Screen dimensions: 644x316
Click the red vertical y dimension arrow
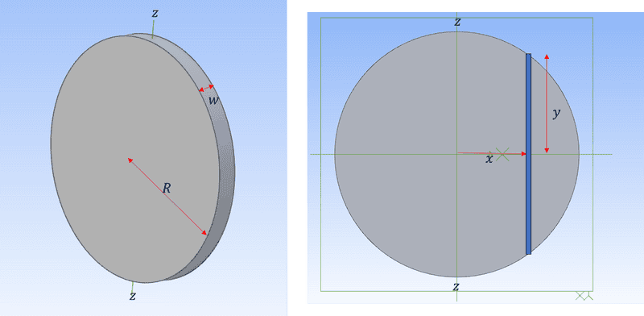(x=547, y=103)
